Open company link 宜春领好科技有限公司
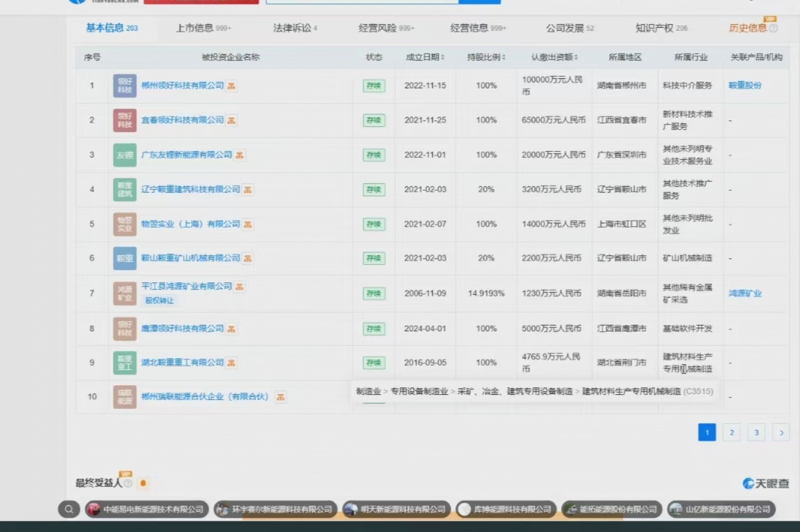 click(x=183, y=120)
